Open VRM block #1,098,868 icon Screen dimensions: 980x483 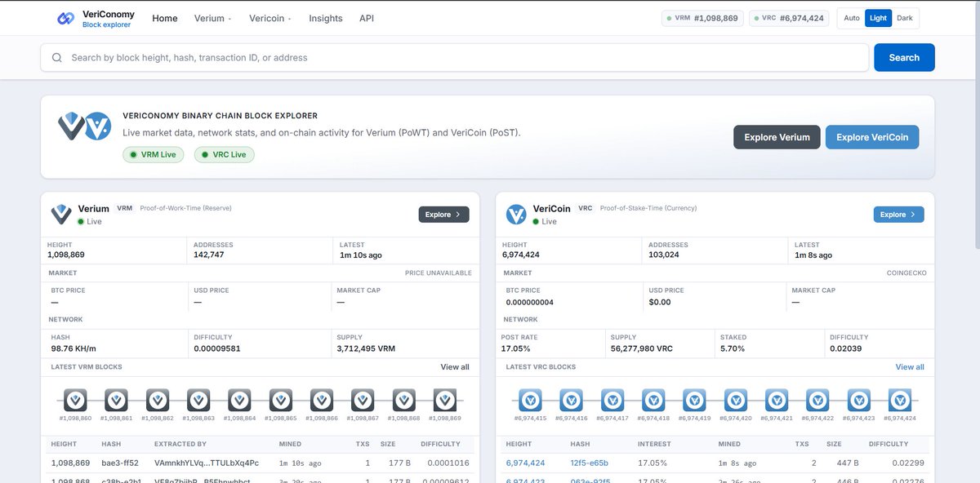coord(403,400)
